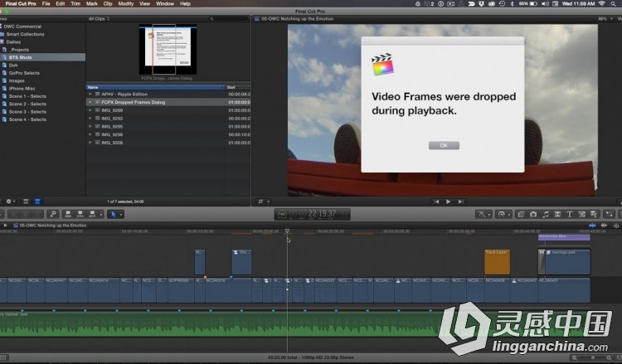Expand the IMG_9298 clip row
The height and width of the screenshot is (364, 622).
(x=90, y=134)
